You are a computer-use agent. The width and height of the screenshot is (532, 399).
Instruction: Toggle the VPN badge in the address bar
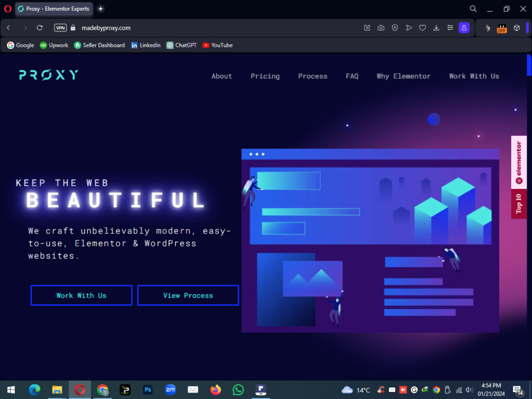pos(60,28)
